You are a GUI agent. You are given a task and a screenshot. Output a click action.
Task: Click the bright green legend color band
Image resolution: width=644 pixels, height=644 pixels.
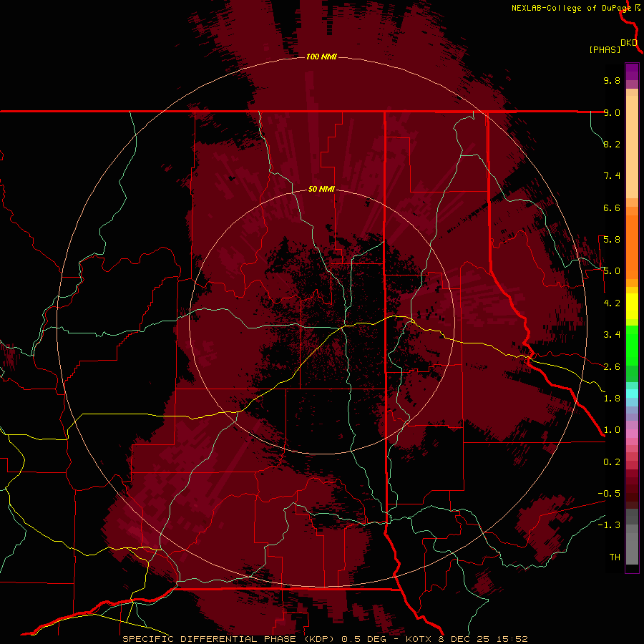(632, 345)
